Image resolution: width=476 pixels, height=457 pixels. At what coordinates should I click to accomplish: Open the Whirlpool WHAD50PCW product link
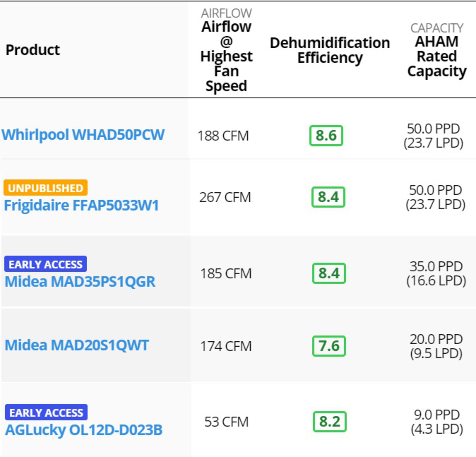(x=83, y=135)
